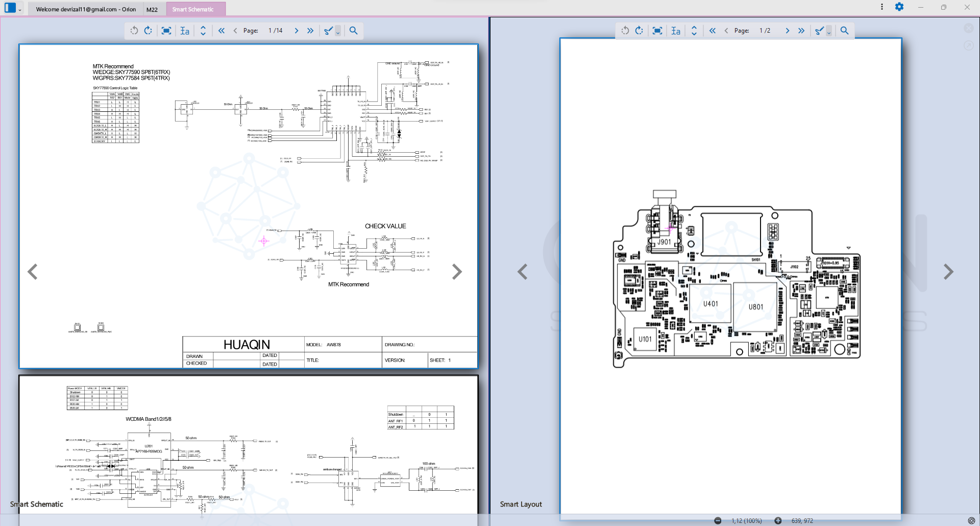Show previous layout page with large left arrow
Screen dimensions: 980x526
click(522, 272)
